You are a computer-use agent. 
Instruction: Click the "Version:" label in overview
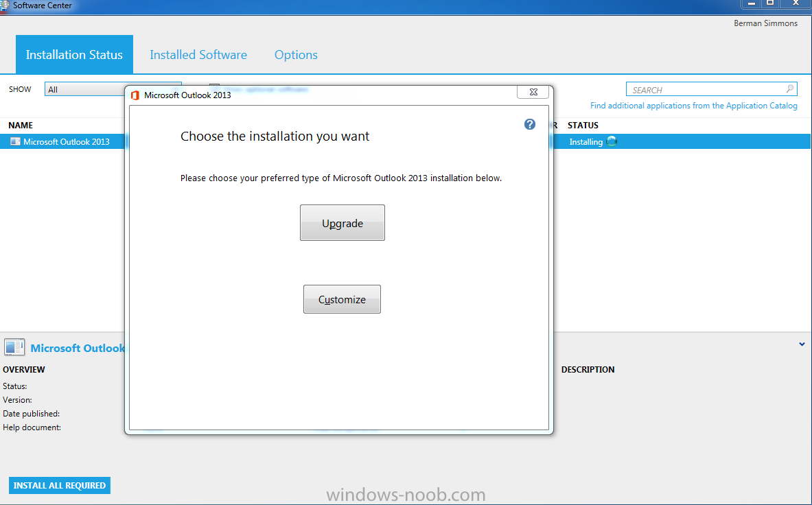click(17, 400)
